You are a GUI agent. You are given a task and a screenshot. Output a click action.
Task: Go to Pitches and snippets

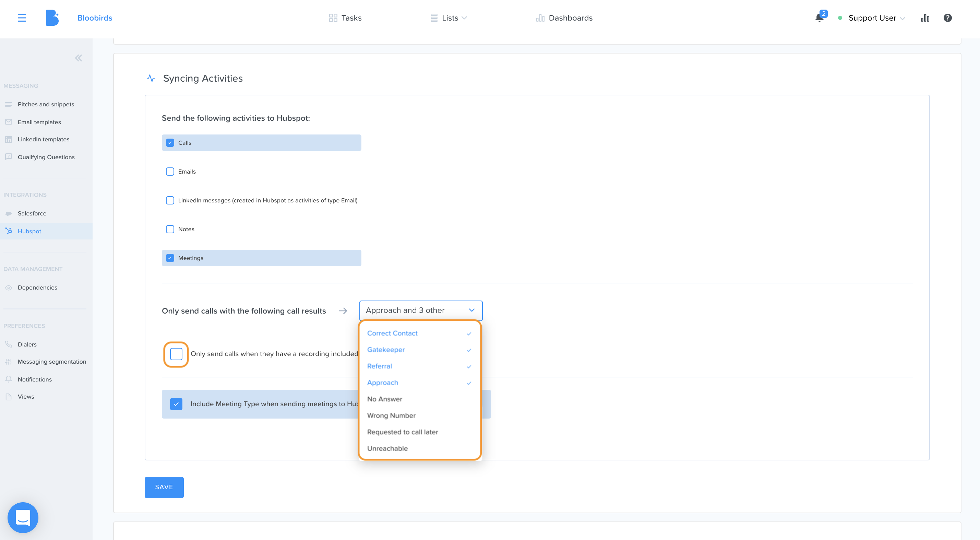tap(46, 104)
